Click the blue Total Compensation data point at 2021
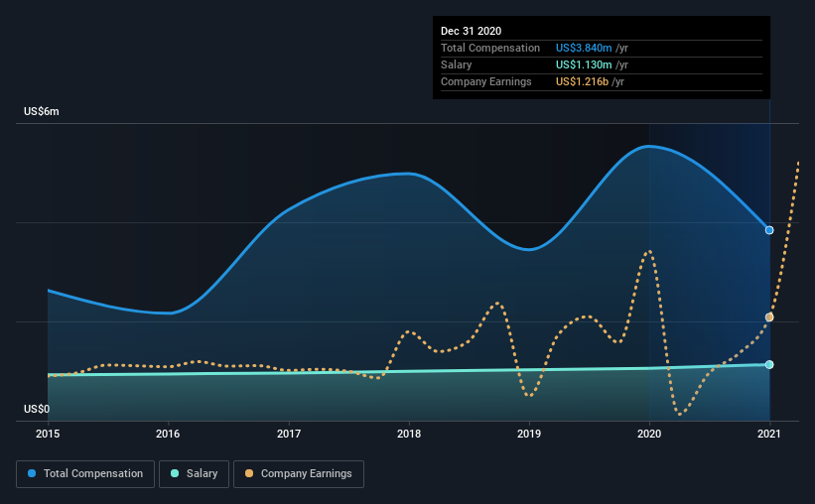The image size is (815, 504). click(769, 230)
